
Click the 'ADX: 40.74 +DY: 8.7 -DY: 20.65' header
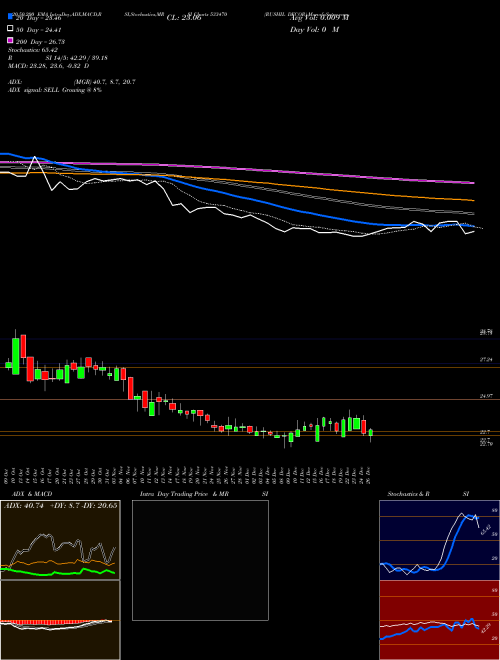61,505
